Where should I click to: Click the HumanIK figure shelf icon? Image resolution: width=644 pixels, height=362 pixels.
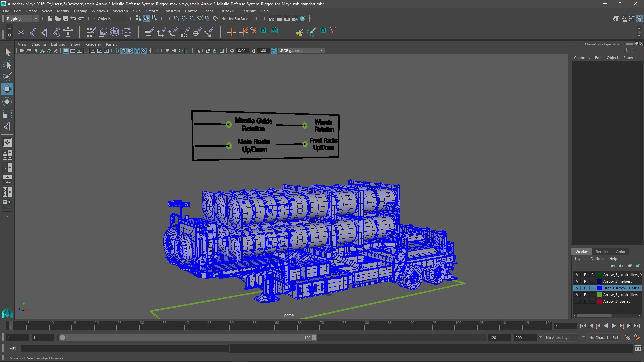click(68, 32)
